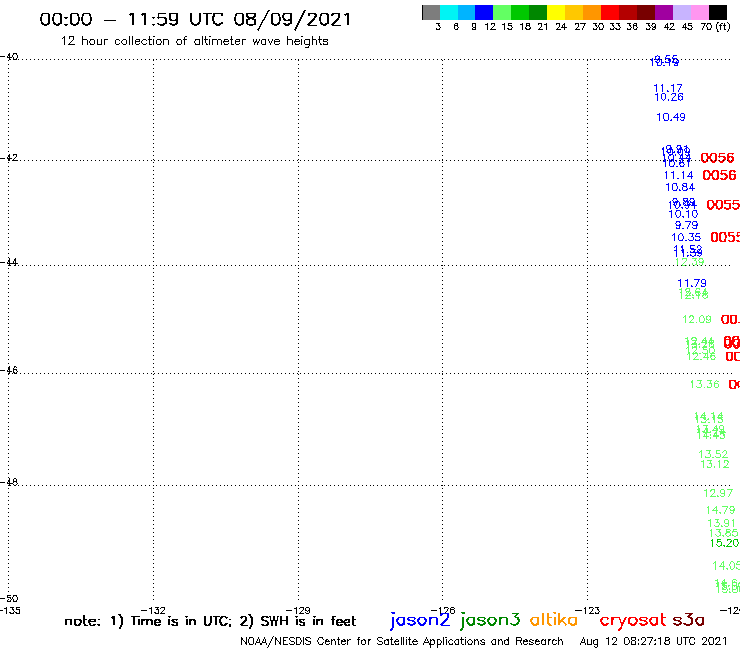Click the green wave height value '13.52'

click(713, 454)
